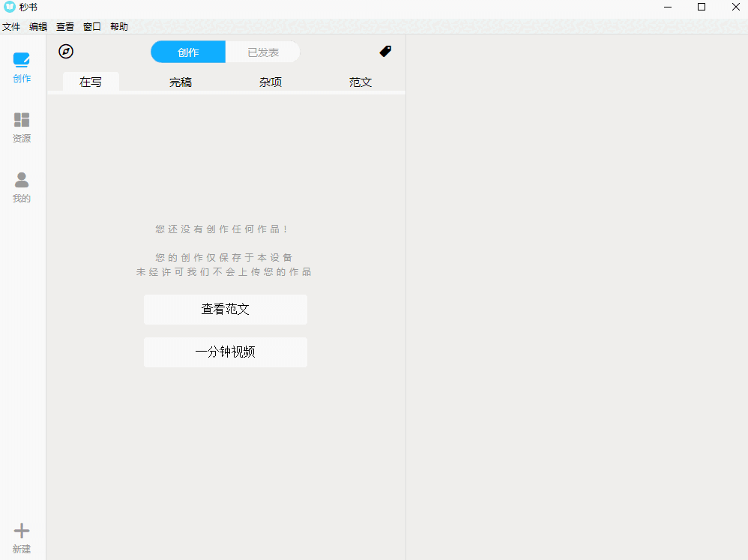
Task: Click the text 未经许可我们不会上传您的作品
Action: point(224,272)
